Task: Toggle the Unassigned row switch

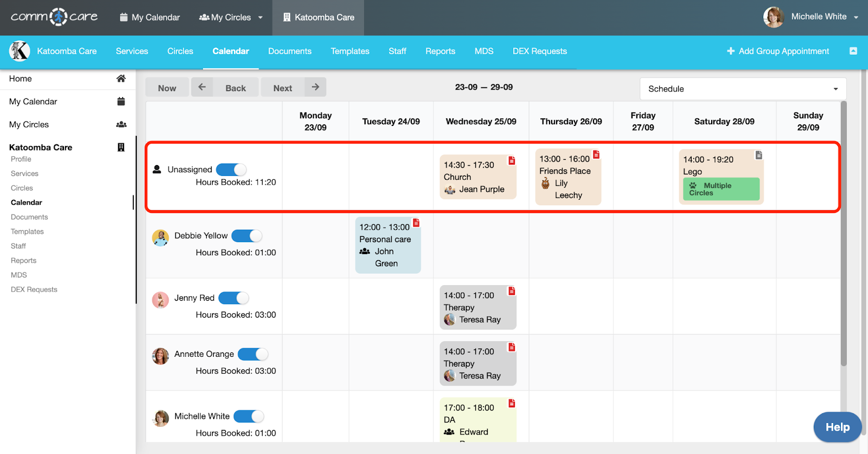Action: 232,169
